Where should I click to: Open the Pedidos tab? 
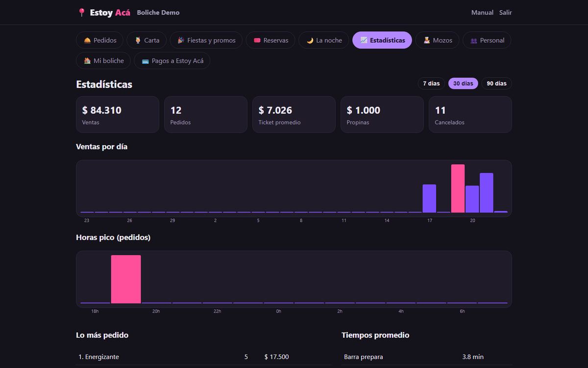(100, 40)
